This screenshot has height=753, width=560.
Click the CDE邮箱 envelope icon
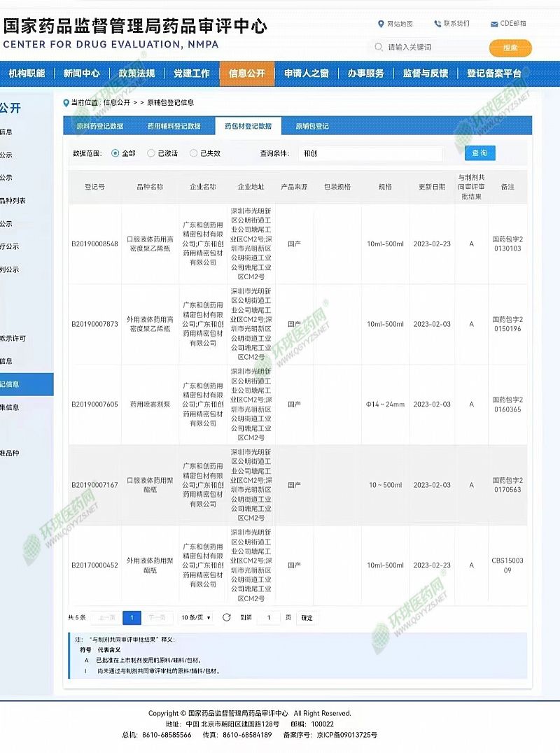pyautogui.click(x=494, y=24)
